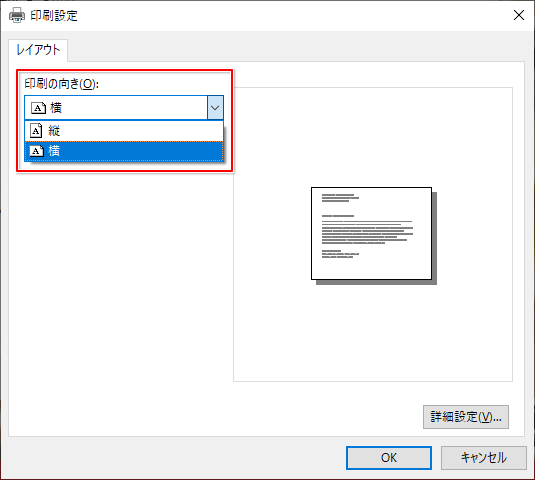The height and width of the screenshot is (480, 535).
Task: Dismiss the dialog with キャンセル
Action: coord(483,457)
